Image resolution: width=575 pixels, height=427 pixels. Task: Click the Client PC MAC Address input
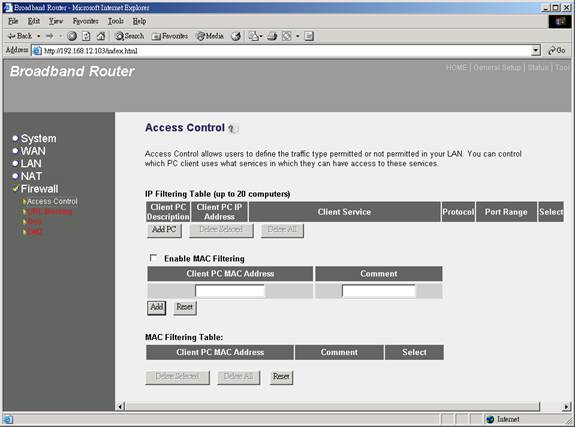point(230,291)
